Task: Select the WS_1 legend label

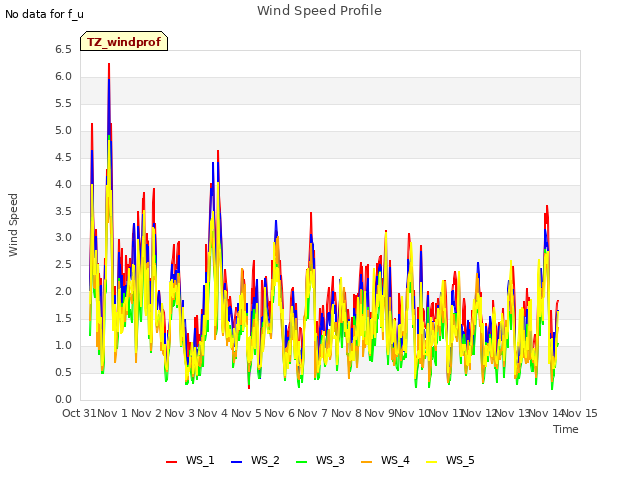Action: click(200, 460)
